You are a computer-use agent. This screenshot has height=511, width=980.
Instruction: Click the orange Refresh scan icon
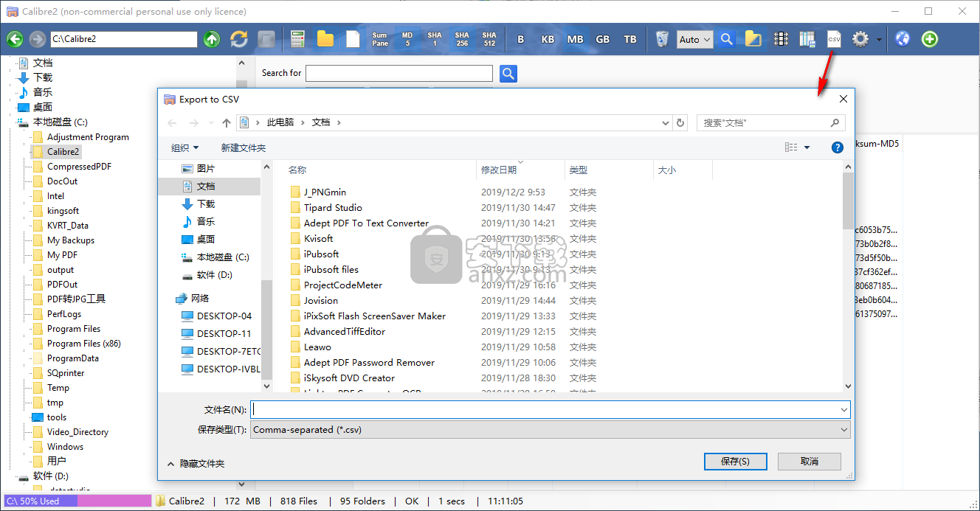coord(239,39)
